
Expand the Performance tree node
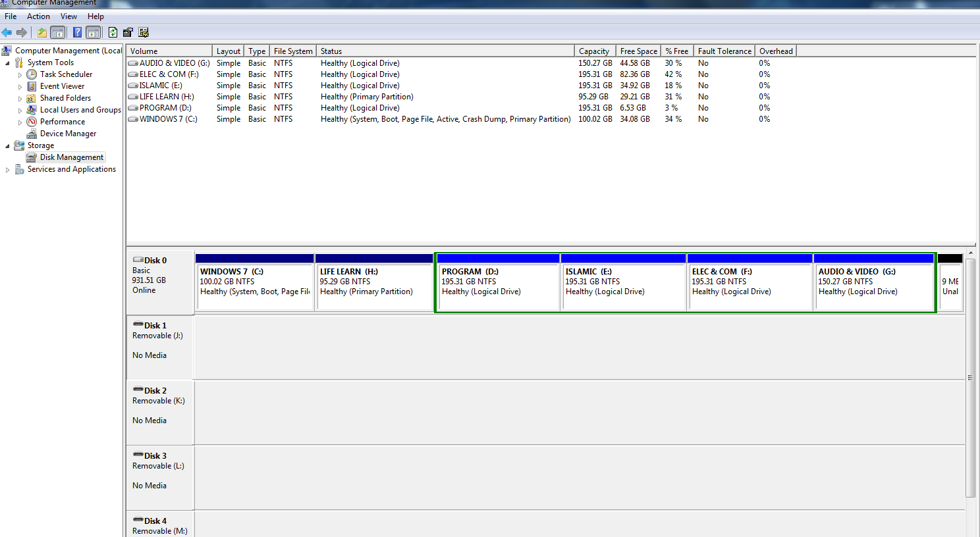(x=20, y=122)
